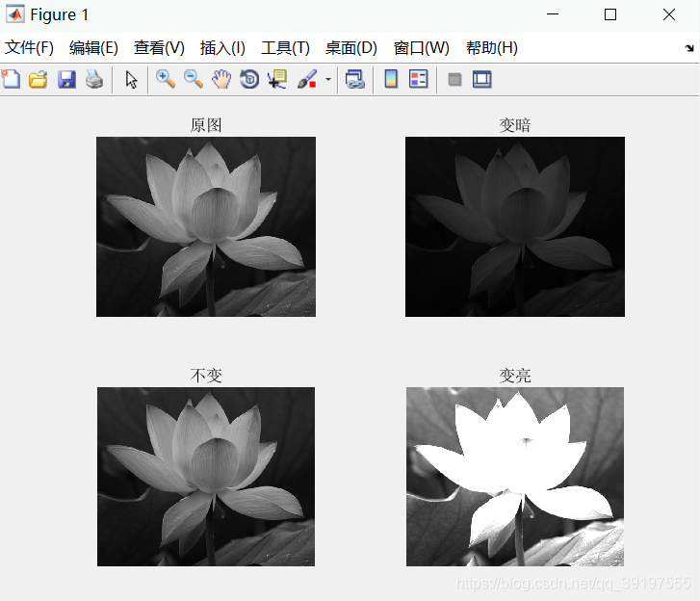The image size is (700, 601).
Task: Dock the figure using corner arrow
Action: 689,48
